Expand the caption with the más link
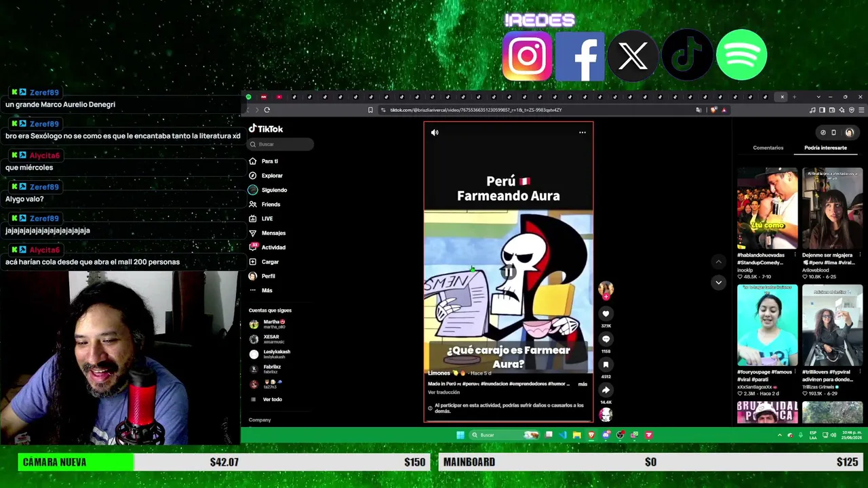The height and width of the screenshot is (488, 868). click(583, 384)
